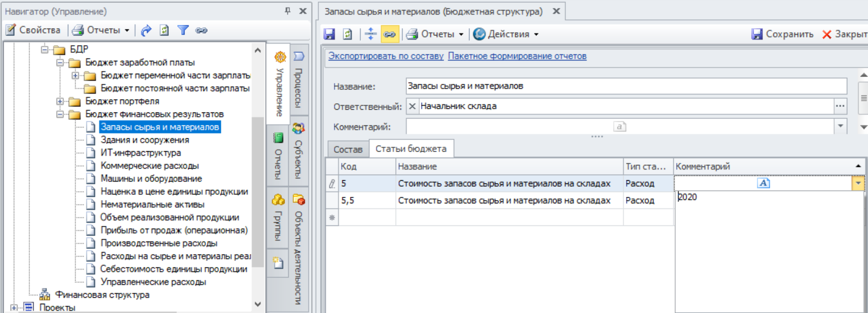868x313 pixels.
Task: Switch to the Состав tab
Action: 348,149
